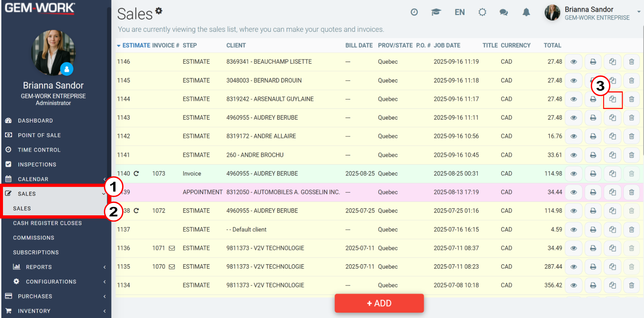Viewport: 644px width, 318px height.
Task: Toggle the brightness theme icon in header
Action: pyautogui.click(x=482, y=12)
